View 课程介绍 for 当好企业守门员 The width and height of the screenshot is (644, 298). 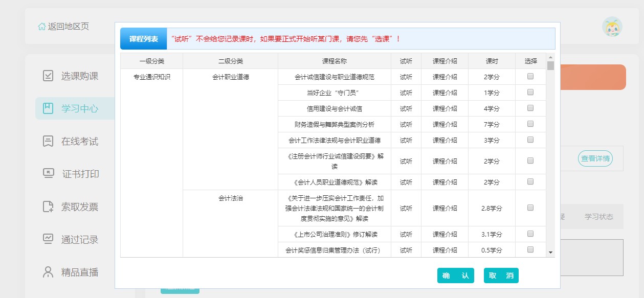click(x=444, y=92)
